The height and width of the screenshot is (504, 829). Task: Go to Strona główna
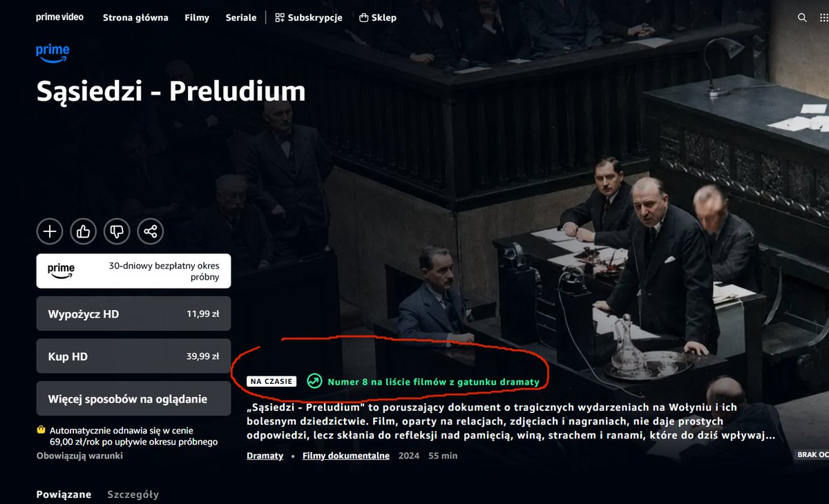(135, 18)
